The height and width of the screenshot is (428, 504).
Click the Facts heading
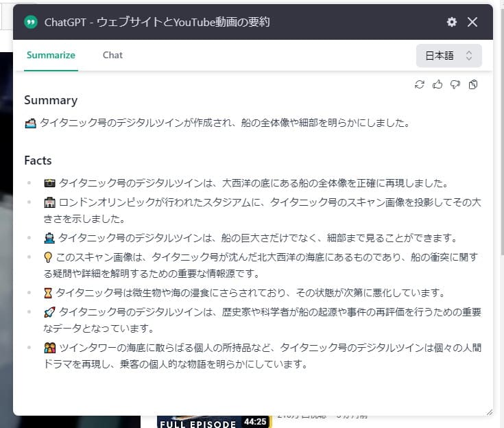point(38,160)
